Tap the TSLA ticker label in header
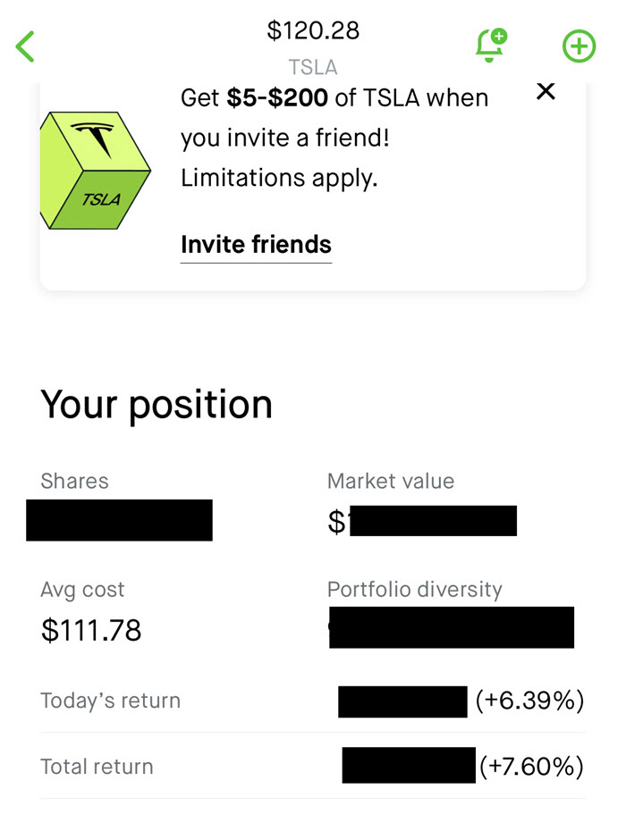 [313, 68]
